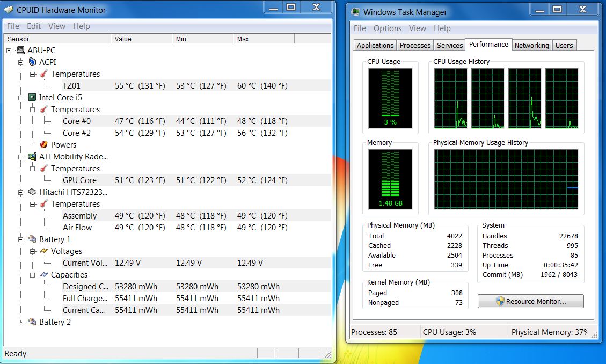Image resolution: width=606 pixels, height=364 pixels.
Task: Collapse Temperatures under Hitachi drive
Action: click(32, 204)
